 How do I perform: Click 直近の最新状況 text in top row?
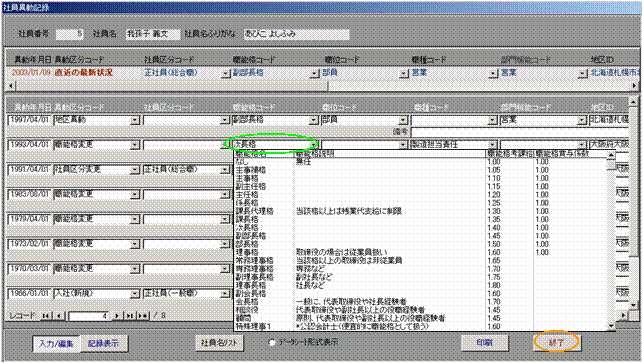83,73
